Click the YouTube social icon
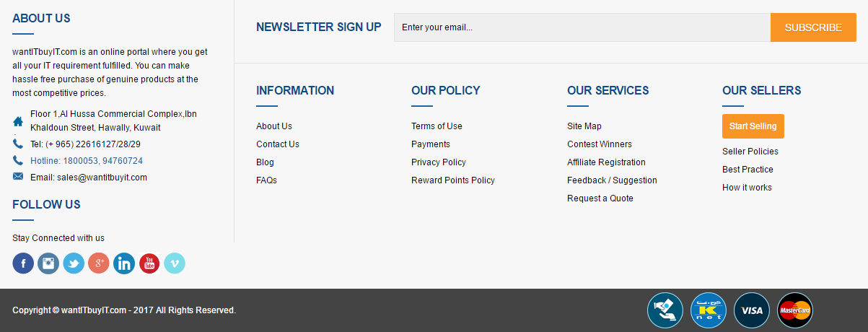 (x=149, y=263)
